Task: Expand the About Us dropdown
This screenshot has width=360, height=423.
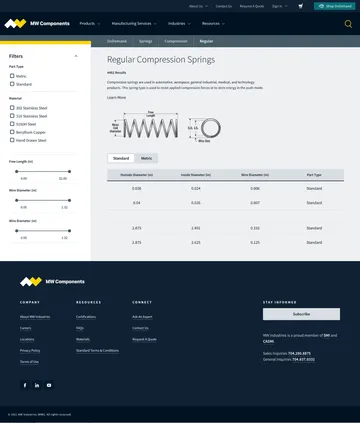Action: pyautogui.click(x=198, y=6)
